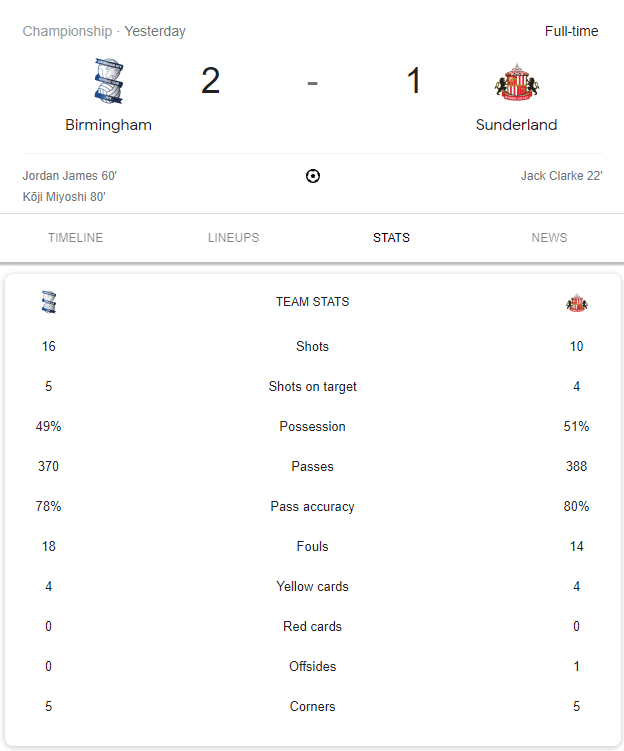Image resolution: width=624 pixels, height=751 pixels.
Task: Click scorer Jack Clarke 22'
Action: 561,176
